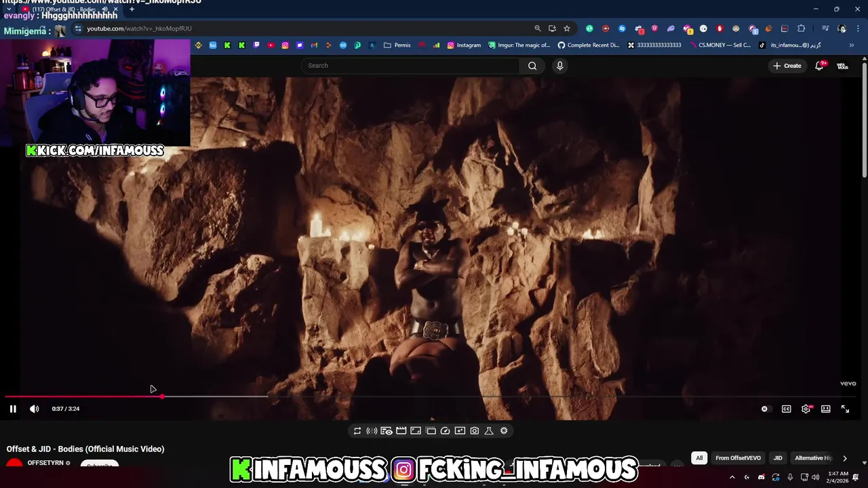This screenshot has width=868, height=488.
Task: Click the YouTube search field
Action: (x=410, y=66)
